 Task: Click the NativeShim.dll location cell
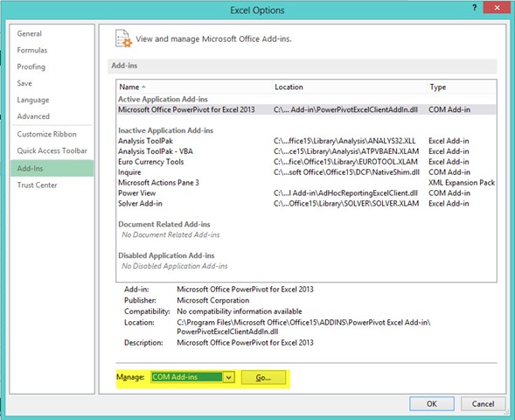click(346, 172)
